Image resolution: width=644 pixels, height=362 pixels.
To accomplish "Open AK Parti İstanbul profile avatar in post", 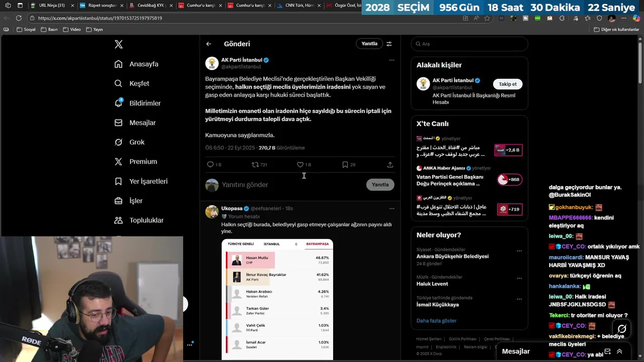I will (x=212, y=63).
